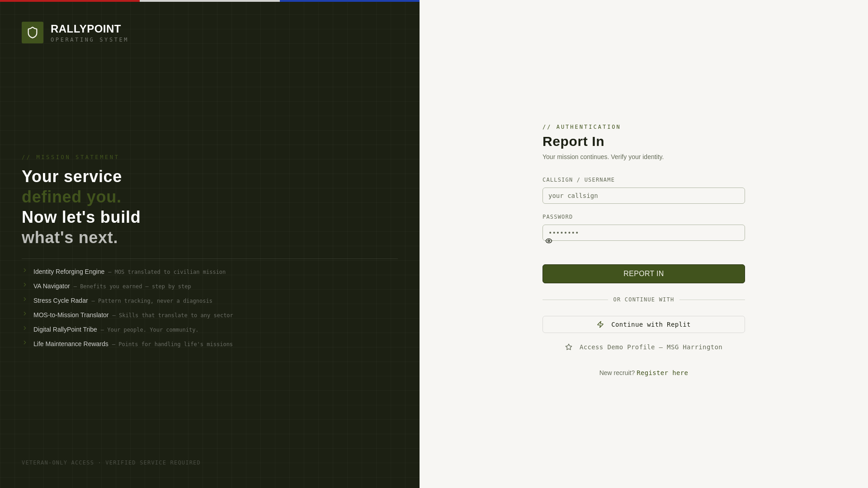This screenshot has height=488, width=868.
Task: Open the Register here link
Action: pyautogui.click(x=662, y=373)
